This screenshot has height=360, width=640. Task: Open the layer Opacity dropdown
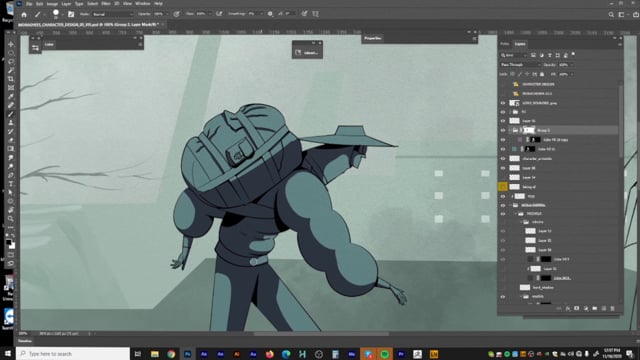[571, 64]
